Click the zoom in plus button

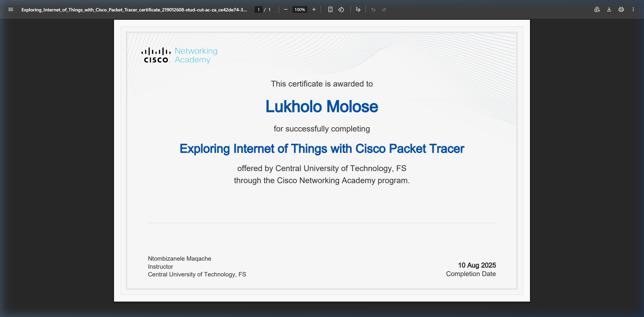(314, 9)
